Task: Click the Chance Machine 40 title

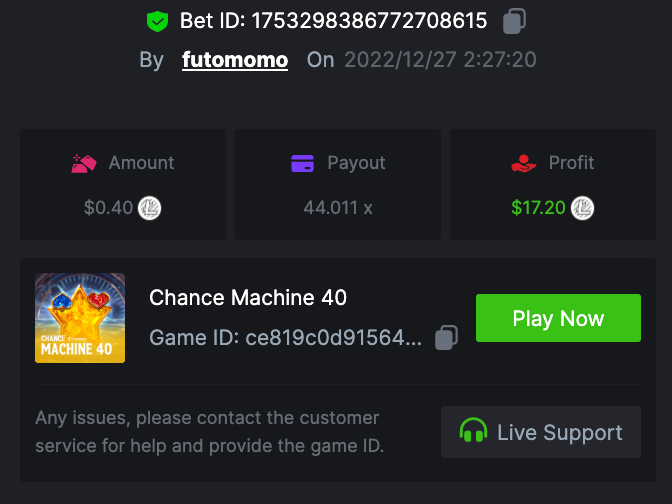Action: click(x=248, y=297)
